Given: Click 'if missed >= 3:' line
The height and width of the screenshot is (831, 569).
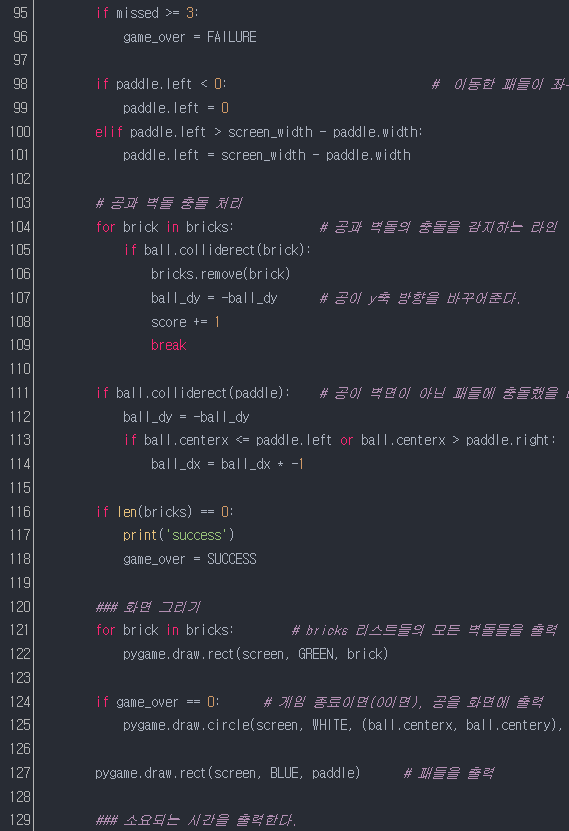Looking at the screenshot, I should point(147,13).
